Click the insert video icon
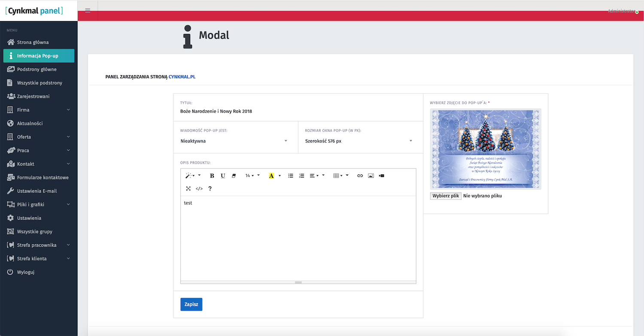The width and height of the screenshot is (644, 336). [x=382, y=176]
